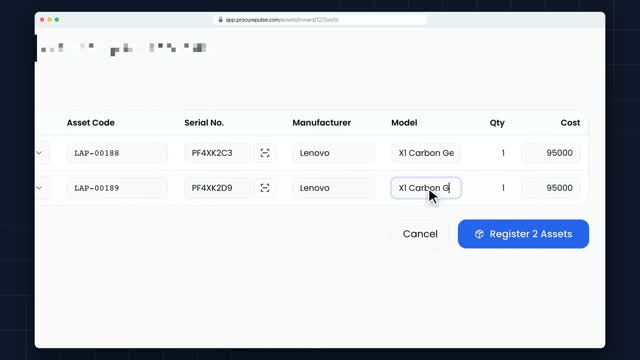Focus the serial number field PF4XK2C3
640x360 pixels.
point(217,153)
